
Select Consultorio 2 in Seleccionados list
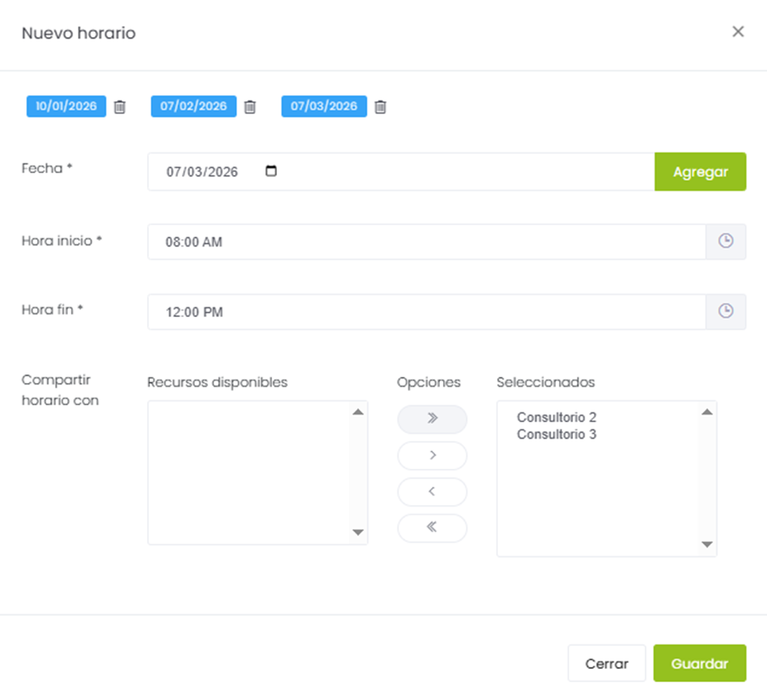[x=557, y=418]
